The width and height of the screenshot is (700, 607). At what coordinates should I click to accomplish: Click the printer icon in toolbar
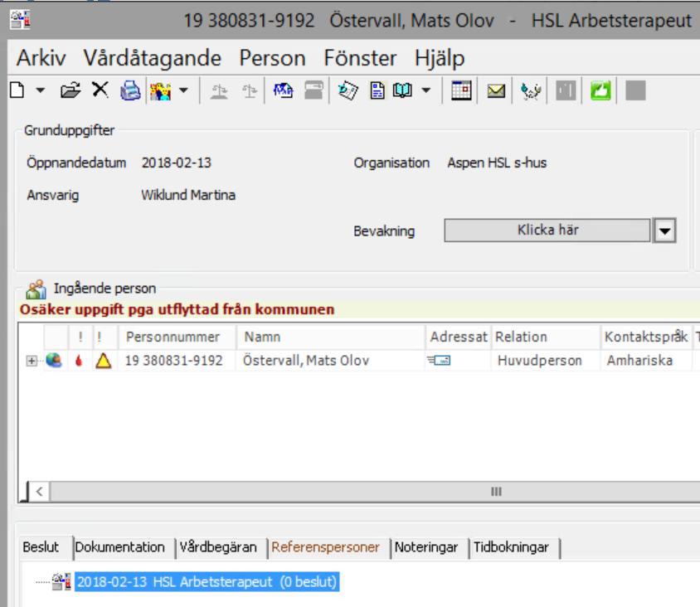(x=130, y=90)
